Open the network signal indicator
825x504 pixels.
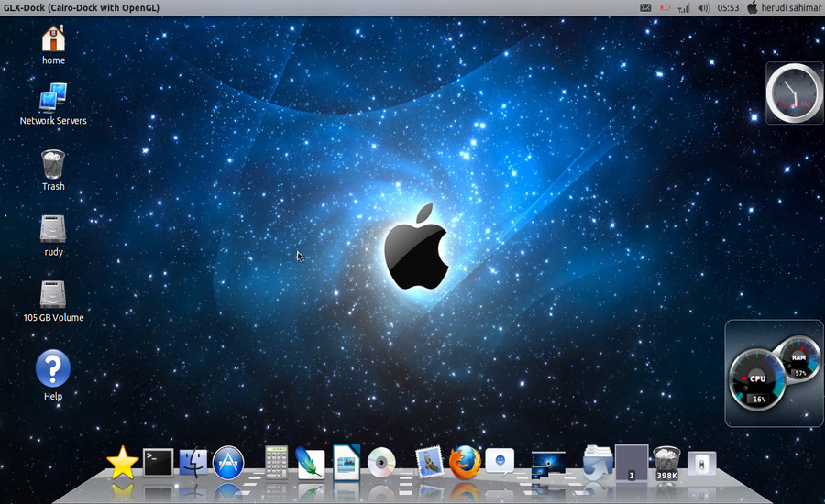pyautogui.click(x=683, y=8)
